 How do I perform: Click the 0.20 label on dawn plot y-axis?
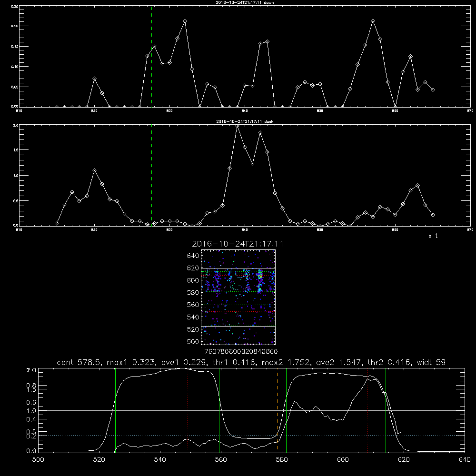click(15, 26)
